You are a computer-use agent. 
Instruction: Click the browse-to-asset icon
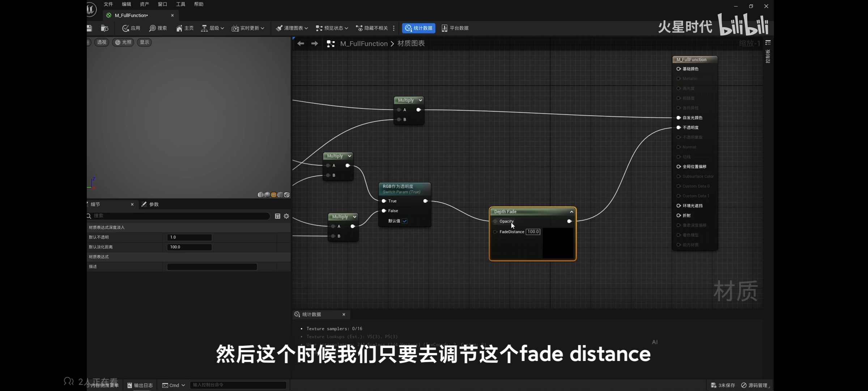[105, 28]
